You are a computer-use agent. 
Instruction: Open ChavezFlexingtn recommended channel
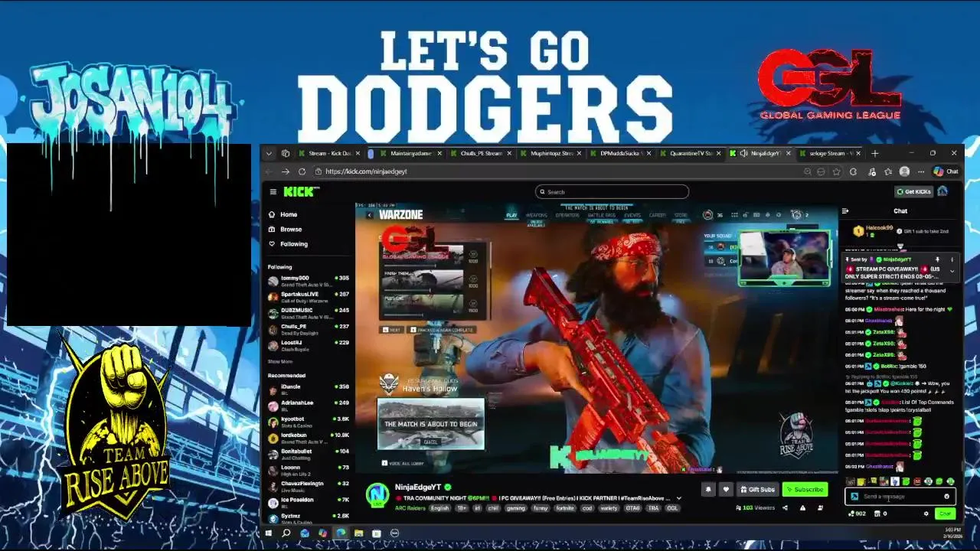[x=309, y=486]
